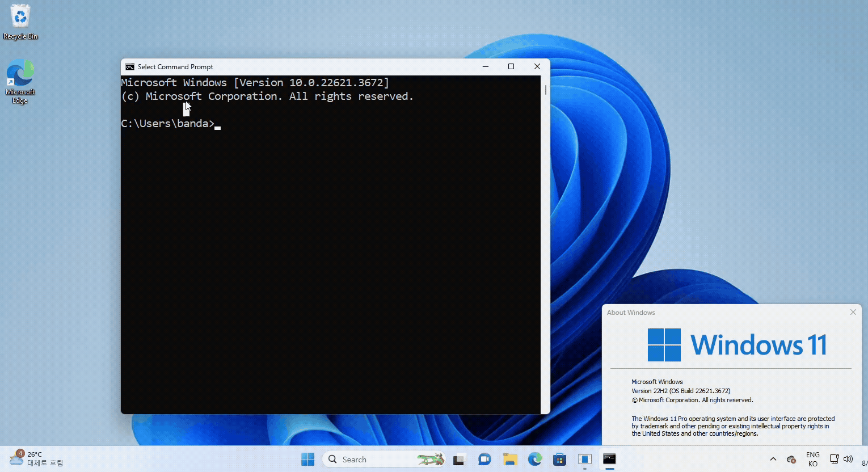Screen dimensions: 868x472
Task: Click the Select Command Prompt title text
Action: click(x=175, y=67)
